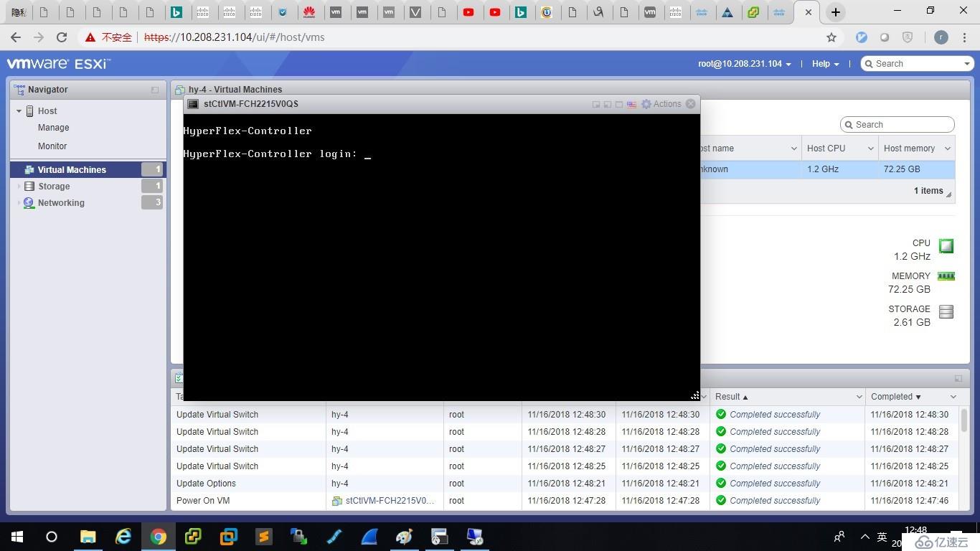
Task: Open the Host CPU column dropdown
Action: click(x=870, y=149)
